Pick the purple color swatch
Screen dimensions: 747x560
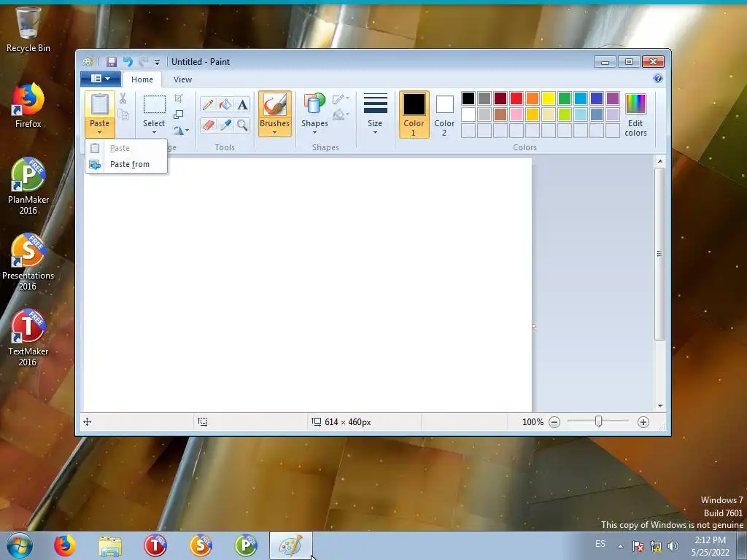click(x=613, y=98)
